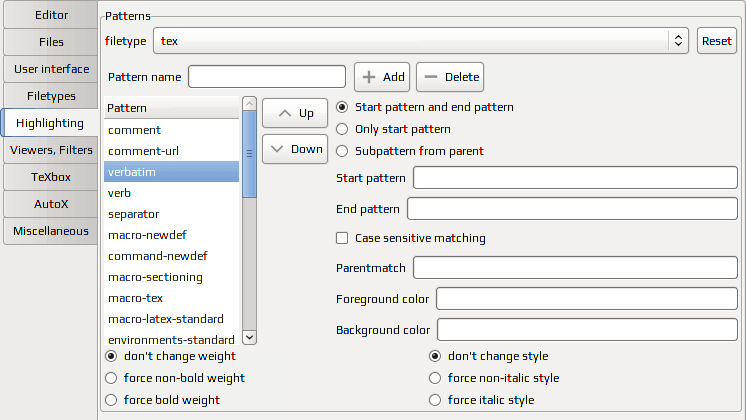Image resolution: width=746 pixels, height=420 pixels.
Task: Enable Case sensitive matching
Action: pos(411,238)
